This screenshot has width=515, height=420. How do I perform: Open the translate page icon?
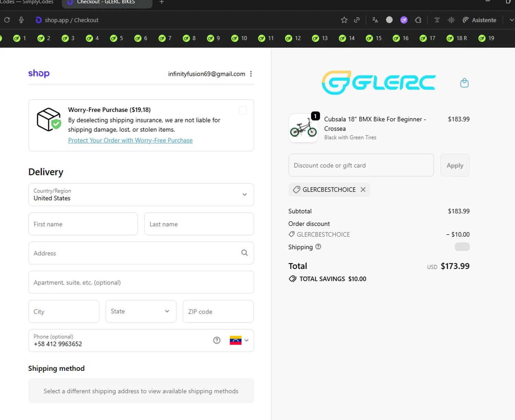click(x=375, y=20)
